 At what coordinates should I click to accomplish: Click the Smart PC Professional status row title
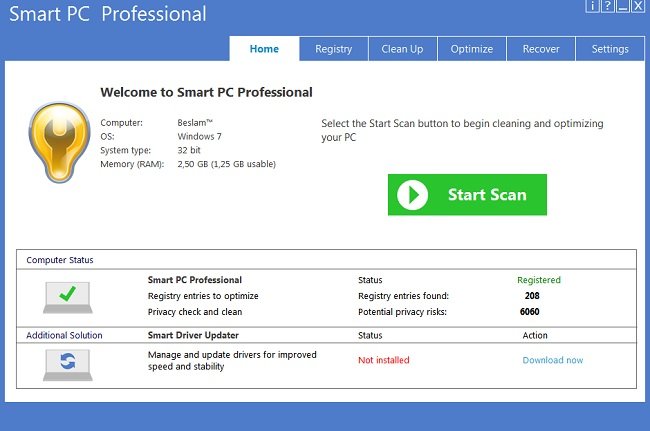(x=195, y=280)
